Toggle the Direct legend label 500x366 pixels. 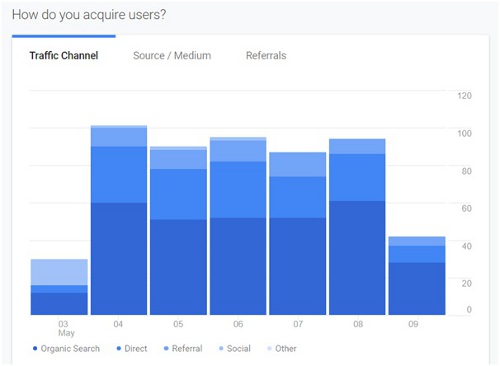pyautogui.click(x=136, y=349)
